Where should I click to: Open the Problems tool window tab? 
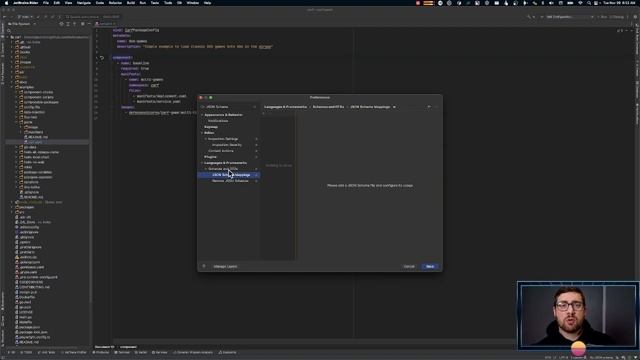101,352
